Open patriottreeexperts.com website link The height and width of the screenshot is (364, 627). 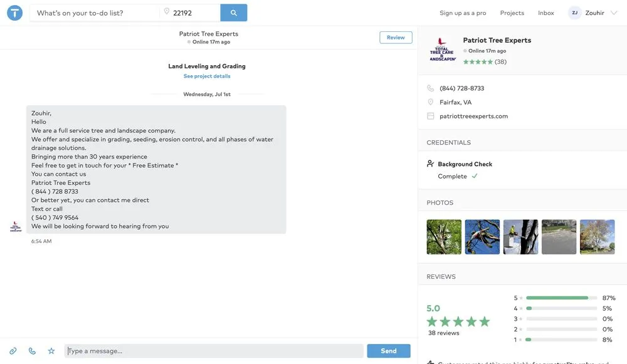[474, 116]
